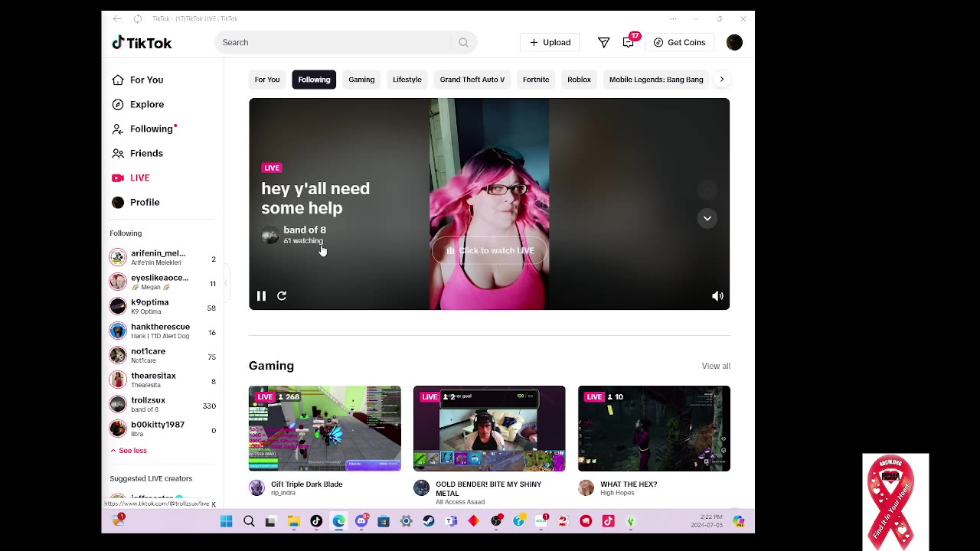This screenshot has width=980, height=551.
Task: Open hanktherescue live in following list
Action: click(163, 331)
